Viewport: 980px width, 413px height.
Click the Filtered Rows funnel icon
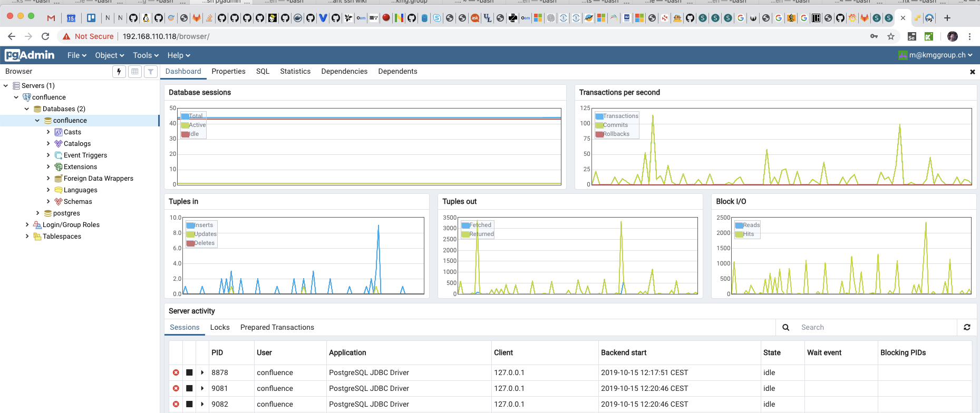(x=151, y=72)
